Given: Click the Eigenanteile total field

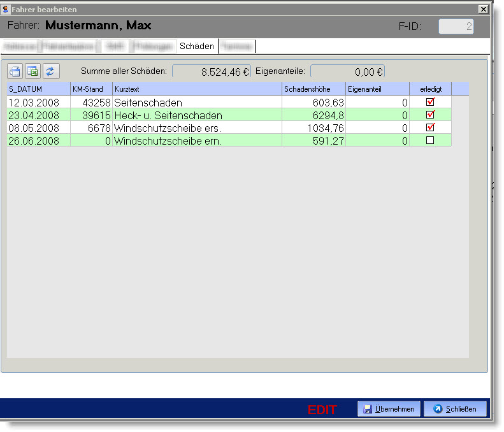Looking at the screenshot, I should 347,72.
